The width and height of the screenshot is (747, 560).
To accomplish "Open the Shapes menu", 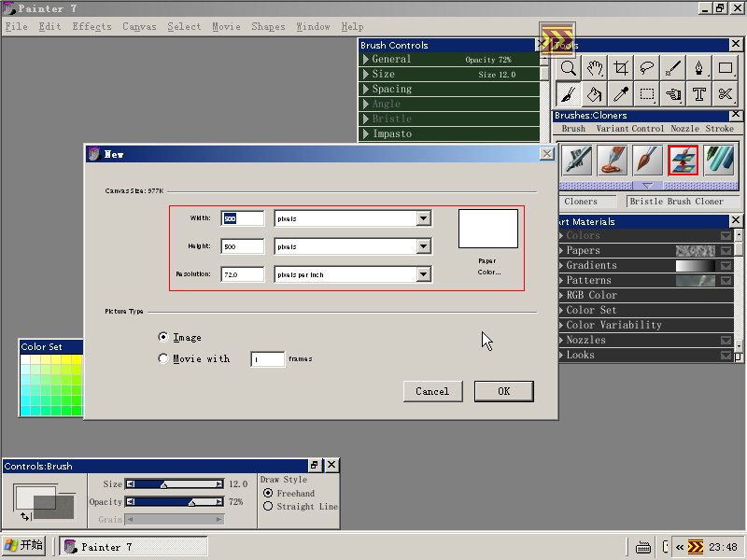I will 268,27.
